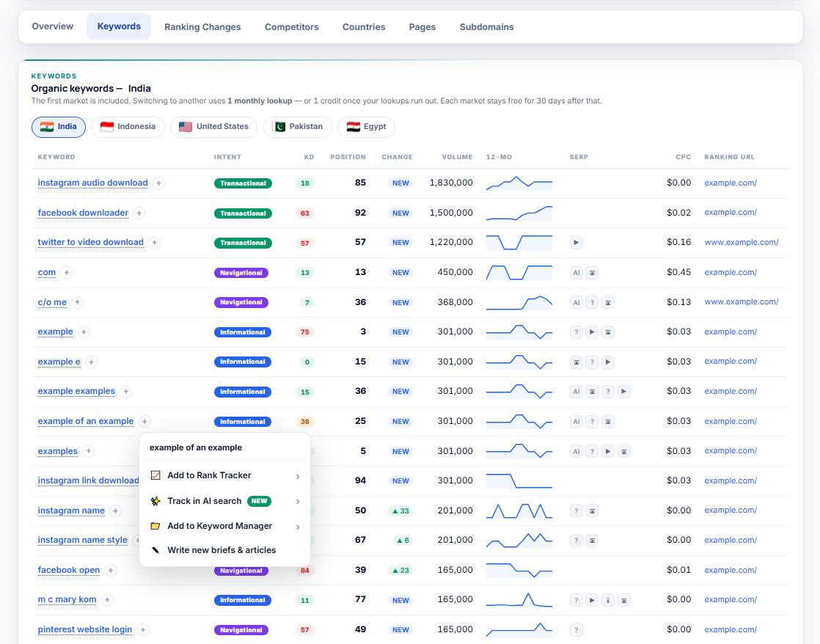Click plus icon beside example e
Viewport: 820px width, 644px height.
click(91, 362)
